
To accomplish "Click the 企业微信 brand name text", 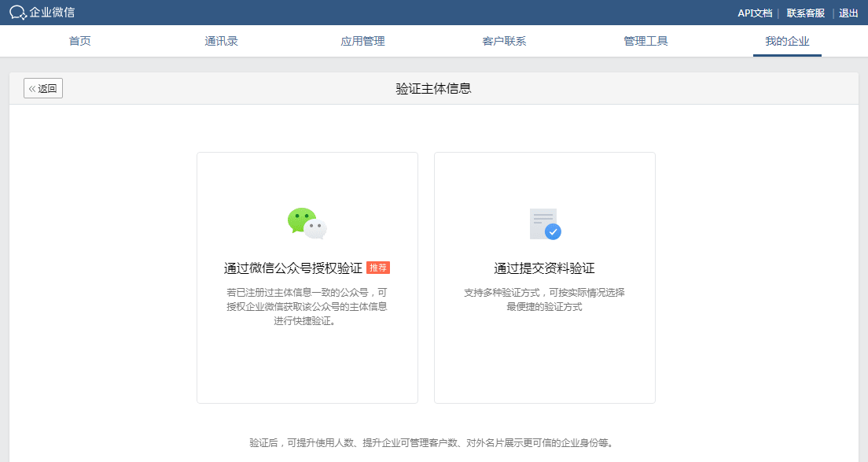I will pyautogui.click(x=53, y=13).
